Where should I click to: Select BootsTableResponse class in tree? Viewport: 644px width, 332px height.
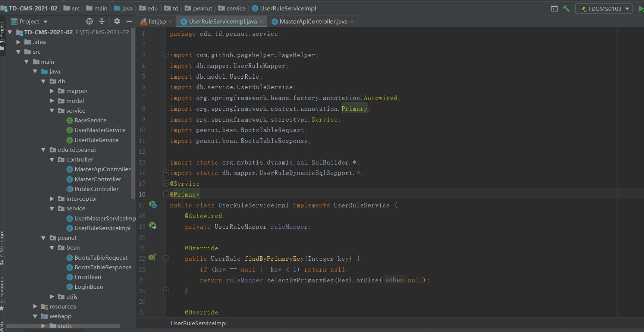coord(99,267)
